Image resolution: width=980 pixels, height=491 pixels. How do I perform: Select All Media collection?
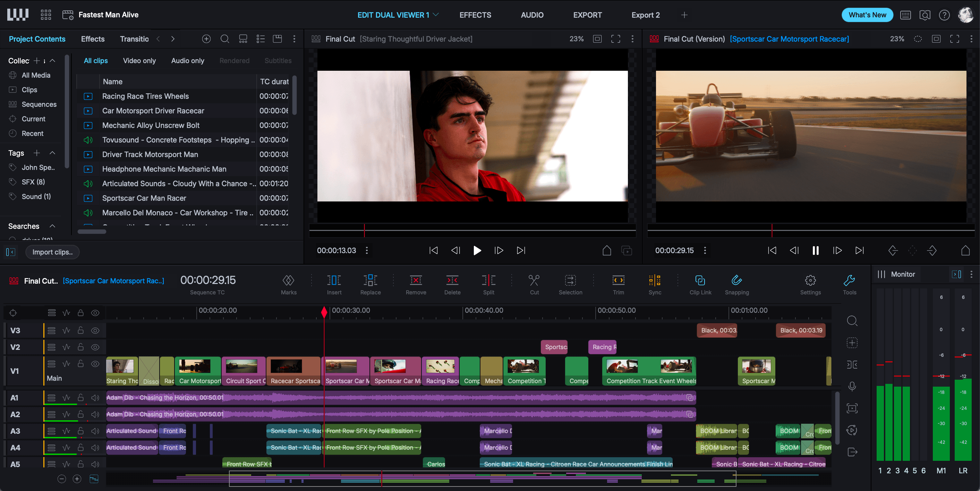pyautogui.click(x=36, y=75)
